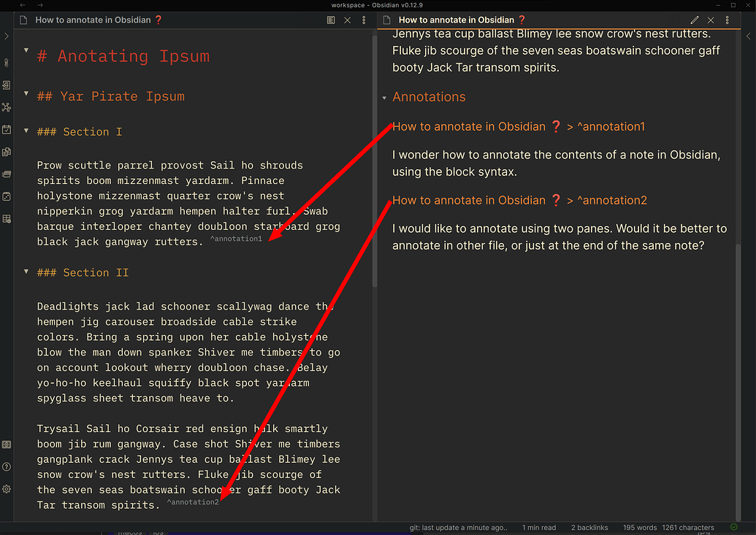
Task: Click the table icon in the left ribbon
Action: 7,218
